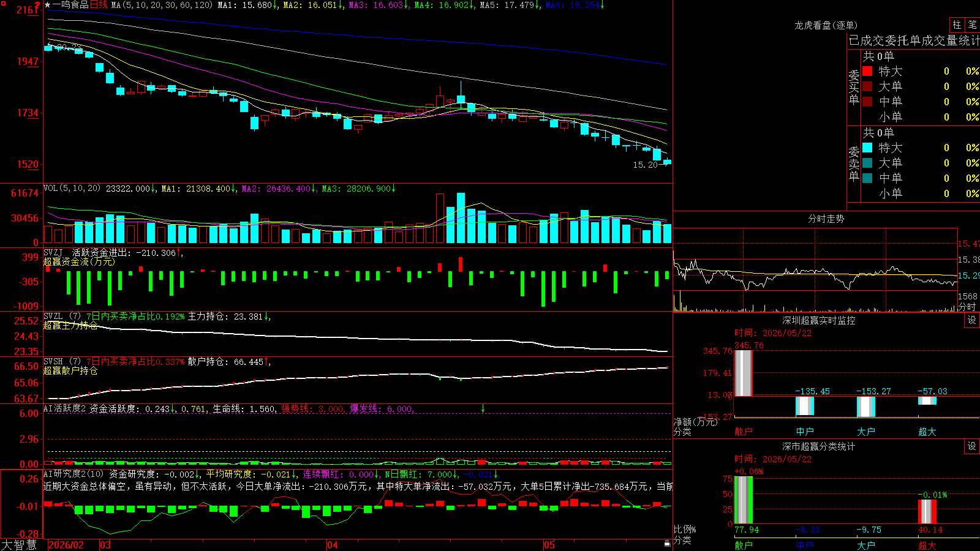The image size is (980, 551).
Task: Click the 强势线: 3.000 label
Action: pos(312,408)
